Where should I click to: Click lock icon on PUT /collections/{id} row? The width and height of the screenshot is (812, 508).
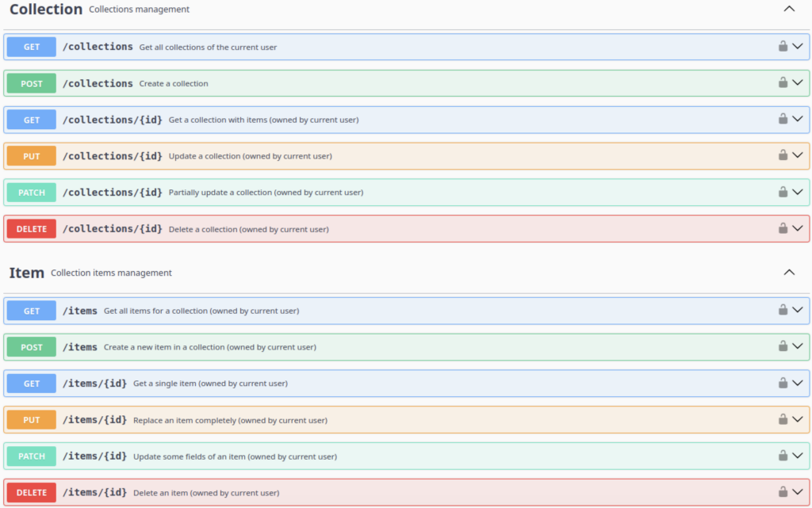click(x=783, y=155)
